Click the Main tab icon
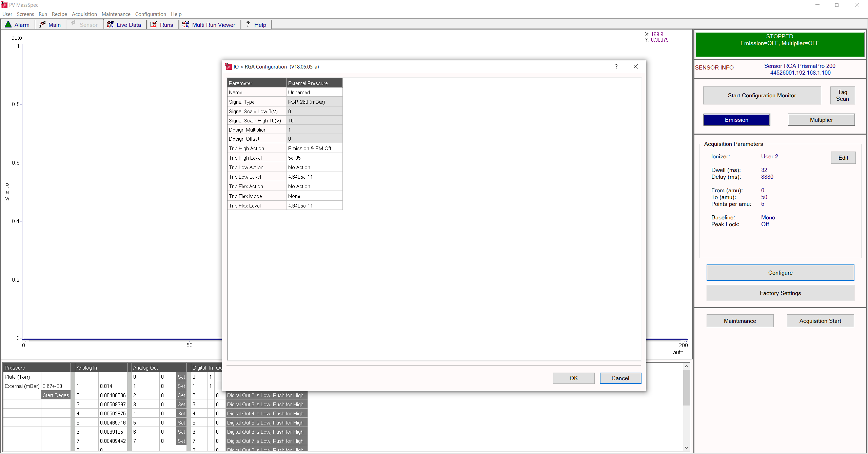 [42, 24]
